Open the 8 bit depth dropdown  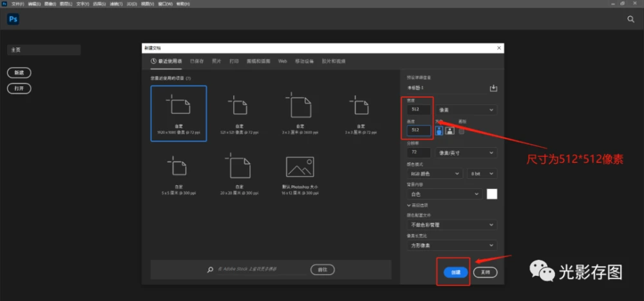(483, 174)
